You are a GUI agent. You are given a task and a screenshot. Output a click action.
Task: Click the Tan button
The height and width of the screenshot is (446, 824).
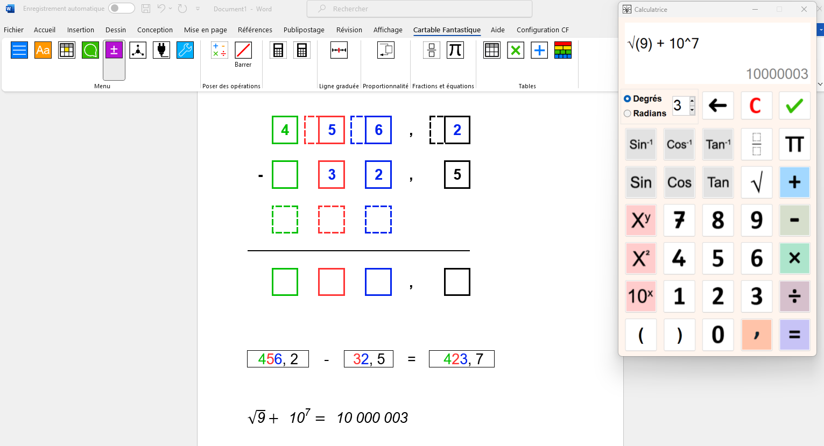717,182
